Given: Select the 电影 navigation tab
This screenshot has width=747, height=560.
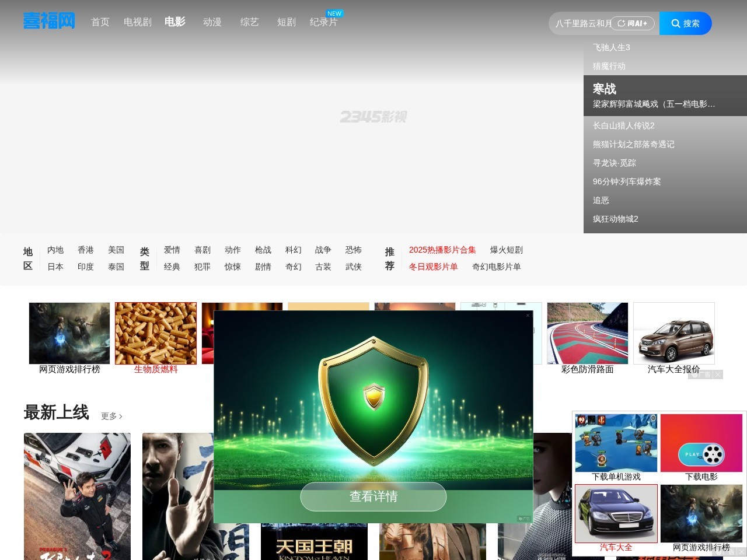Looking at the screenshot, I should click(x=175, y=22).
